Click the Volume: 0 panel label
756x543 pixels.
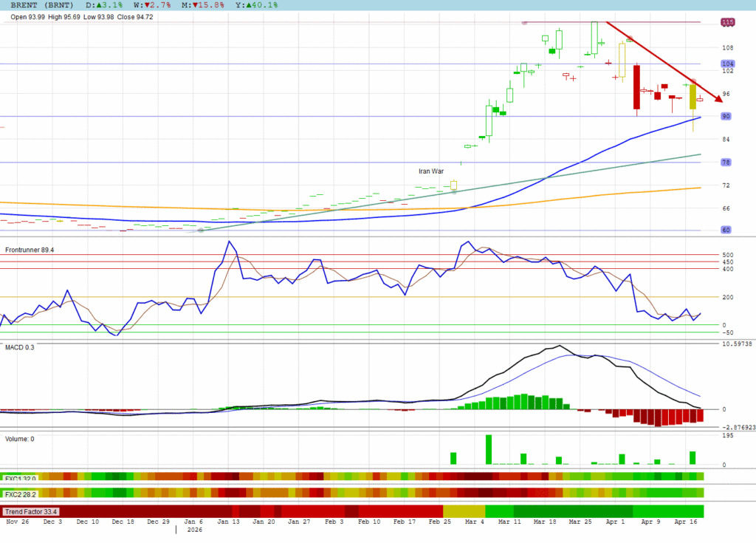[20, 439]
